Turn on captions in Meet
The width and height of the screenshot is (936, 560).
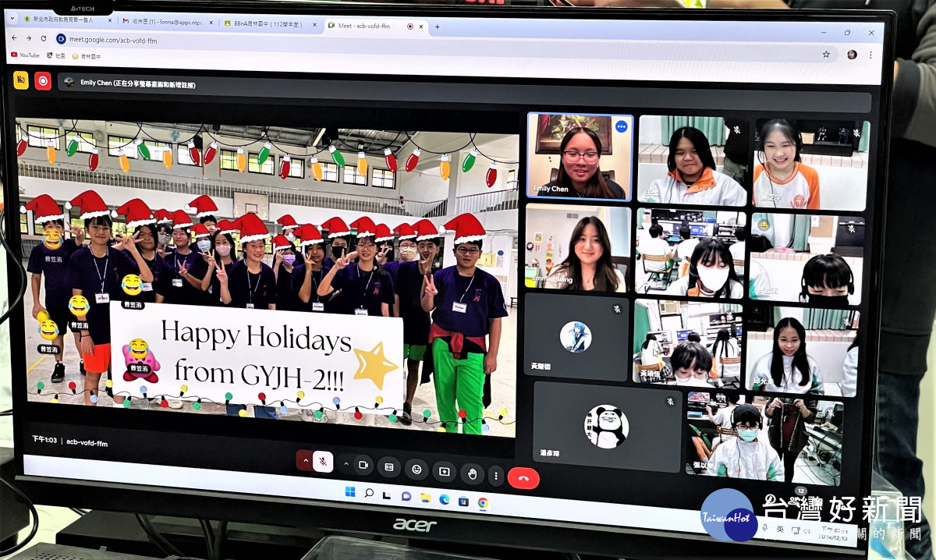pyautogui.click(x=389, y=467)
